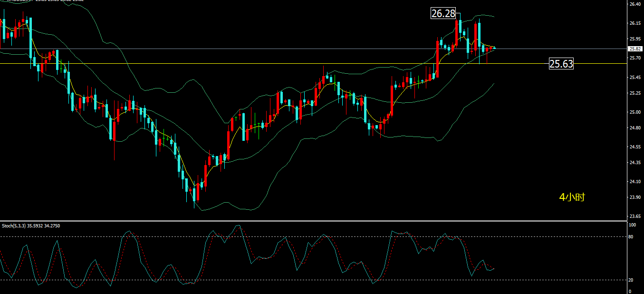Click the 20 level on stochastic scale
644x294 pixels.
(x=631, y=280)
